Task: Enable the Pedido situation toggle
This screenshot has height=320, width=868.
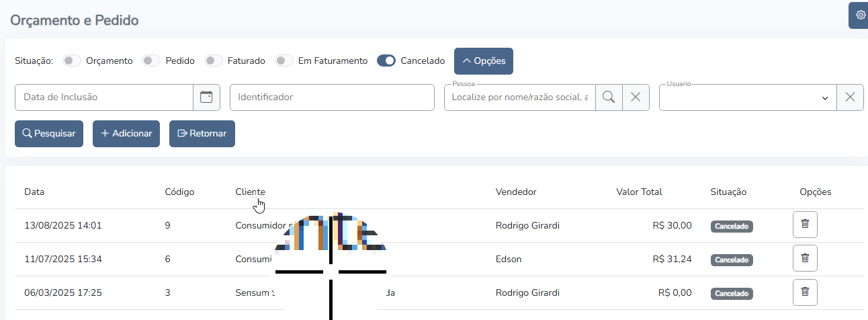Action: click(x=151, y=61)
